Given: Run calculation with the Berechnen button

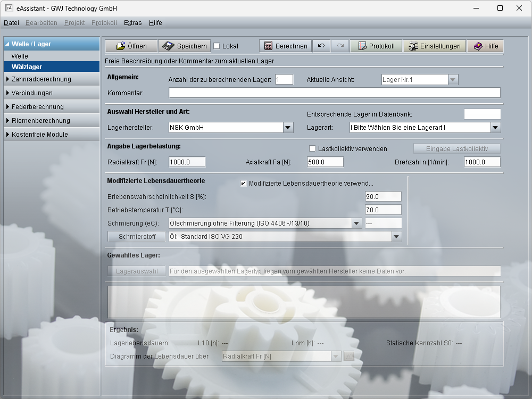Looking at the screenshot, I should (x=285, y=46).
